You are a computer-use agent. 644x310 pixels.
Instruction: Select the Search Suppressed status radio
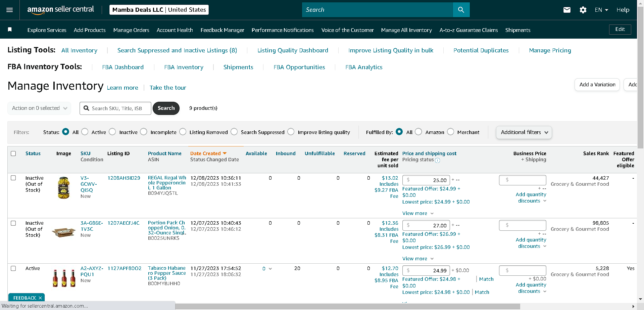[x=234, y=132]
